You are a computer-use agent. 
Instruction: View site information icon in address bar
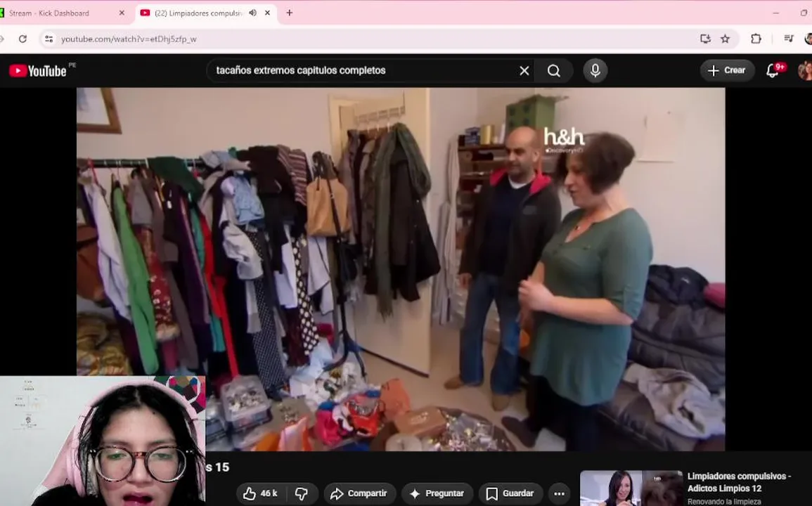[49, 39]
